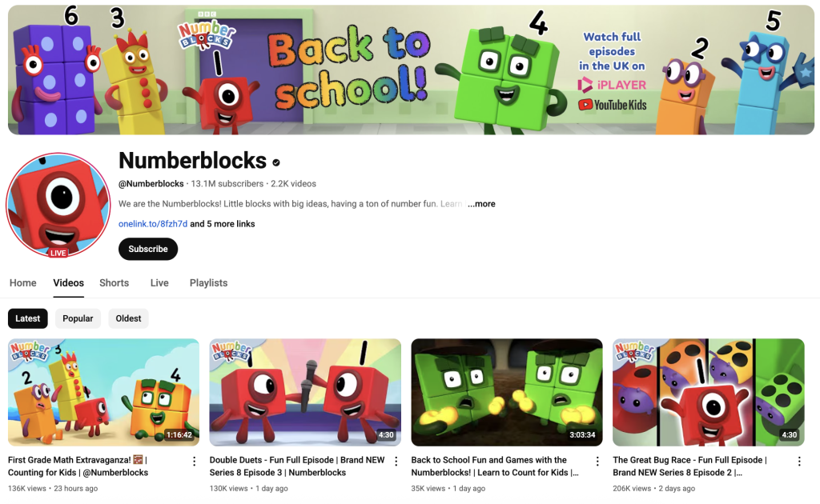Open the Playlists tab
The width and height of the screenshot is (820, 504).
tap(208, 282)
